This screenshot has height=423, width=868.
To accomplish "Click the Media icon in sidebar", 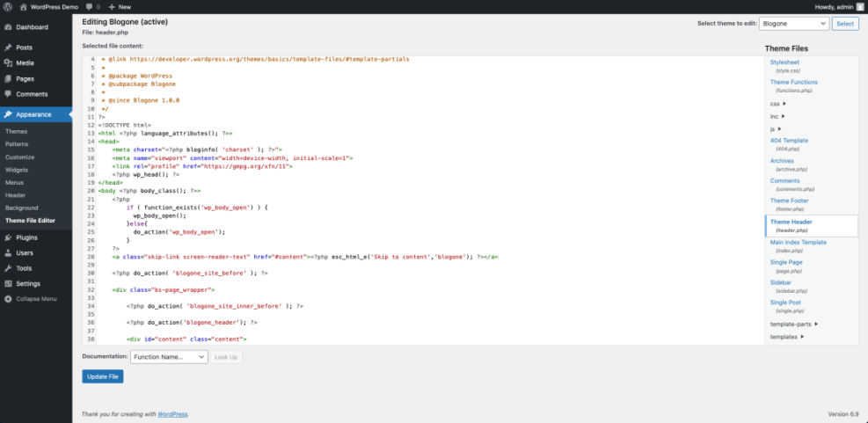I will click(8, 63).
